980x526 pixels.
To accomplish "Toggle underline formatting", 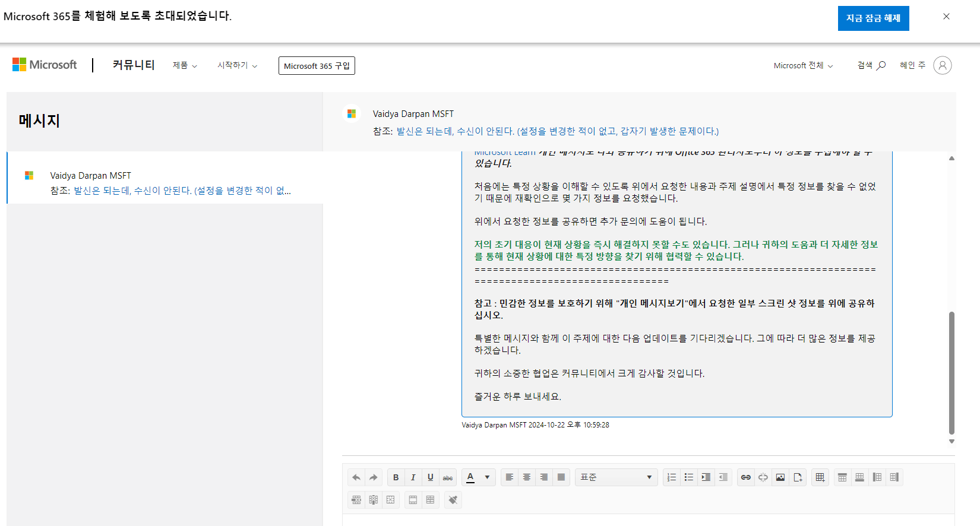I will (431, 477).
